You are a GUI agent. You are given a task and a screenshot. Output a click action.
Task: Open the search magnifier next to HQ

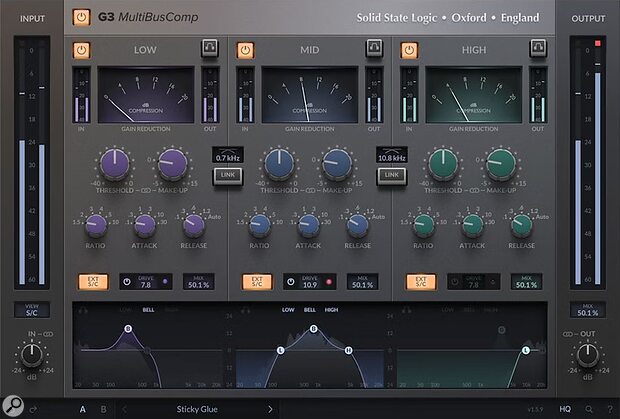(589, 409)
